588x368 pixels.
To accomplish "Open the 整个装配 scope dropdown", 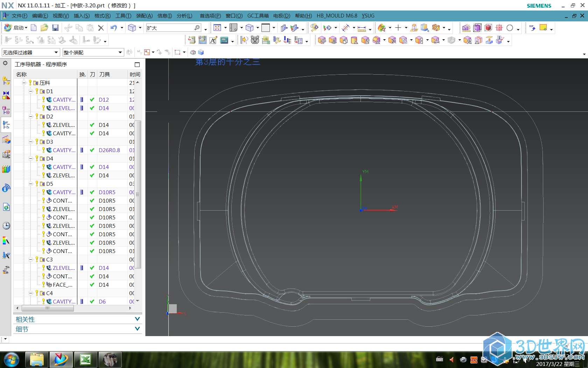I will [93, 52].
